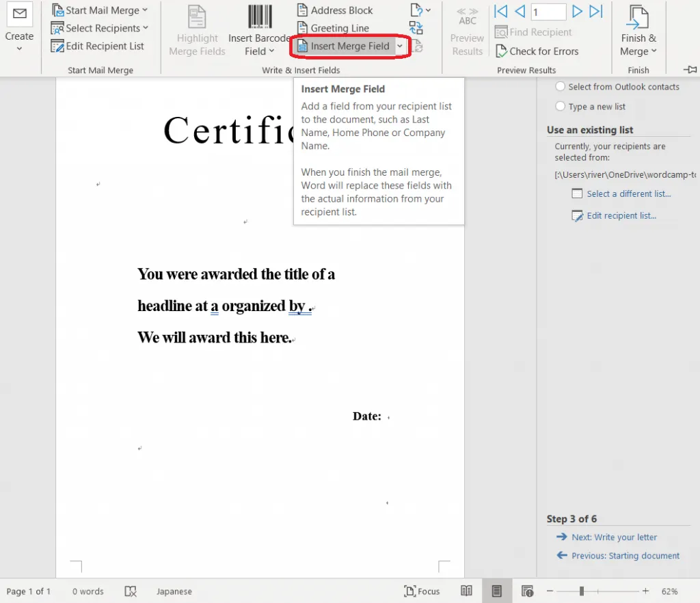
Task: Go to first record arrow icon
Action: coord(501,11)
